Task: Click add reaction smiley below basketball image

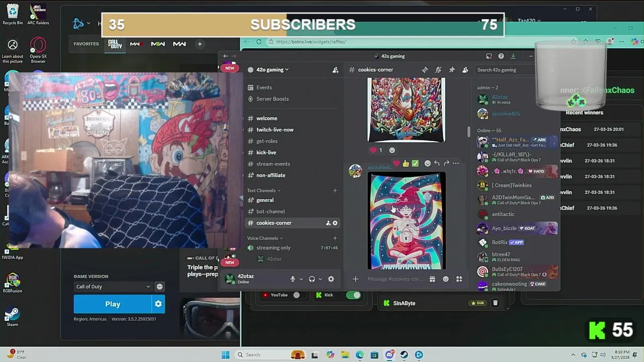Action: coord(392,150)
